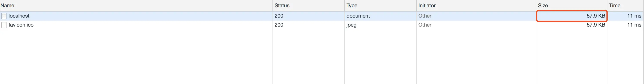Click the 200 status in favicon.ico row
644x84 pixels.
279,25
